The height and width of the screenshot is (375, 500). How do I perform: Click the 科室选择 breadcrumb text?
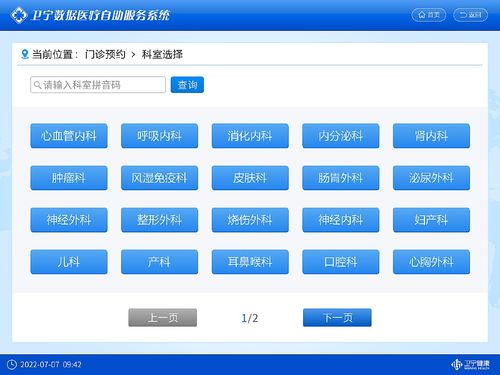[x=162, y=54]
